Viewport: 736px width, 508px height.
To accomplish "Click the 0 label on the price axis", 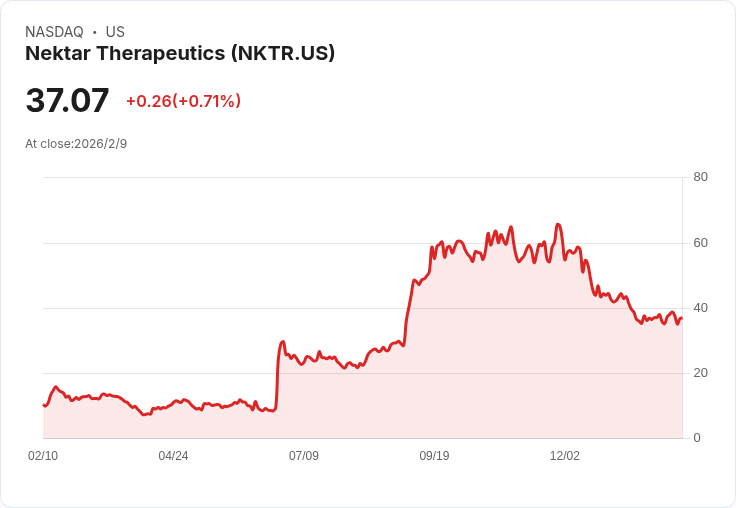I will coord(697,438).
